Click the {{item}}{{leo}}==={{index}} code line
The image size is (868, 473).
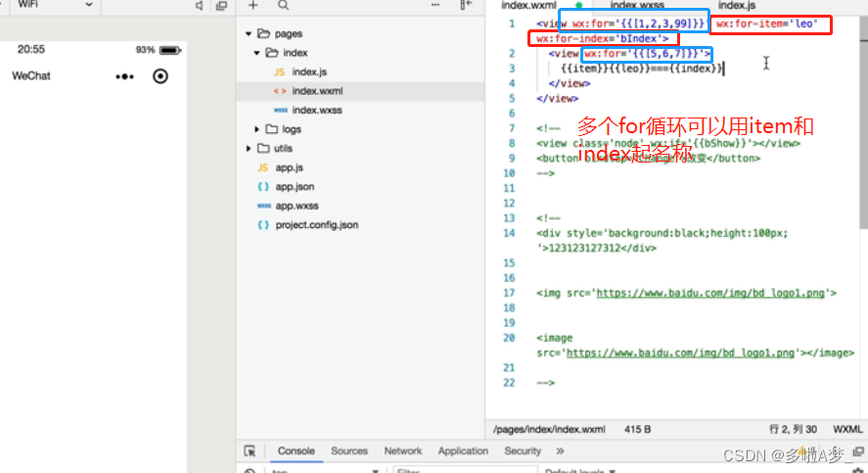coord(642,69)
